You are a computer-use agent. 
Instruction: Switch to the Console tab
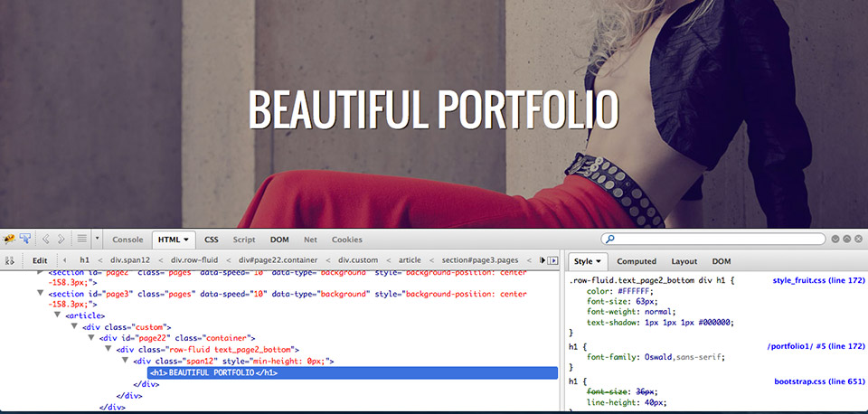127,240
